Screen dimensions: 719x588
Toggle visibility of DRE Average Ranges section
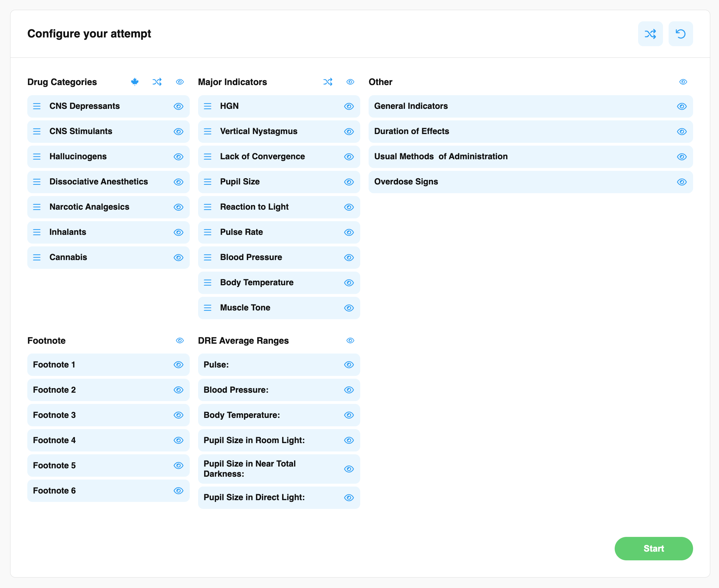350,341
